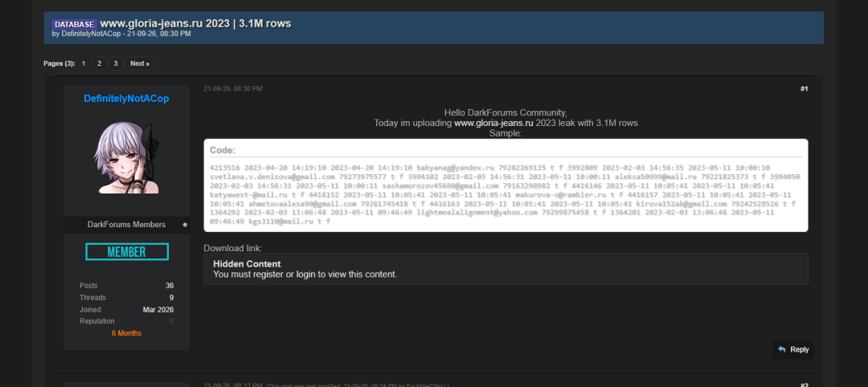Click the Pages (3): label

59,63
